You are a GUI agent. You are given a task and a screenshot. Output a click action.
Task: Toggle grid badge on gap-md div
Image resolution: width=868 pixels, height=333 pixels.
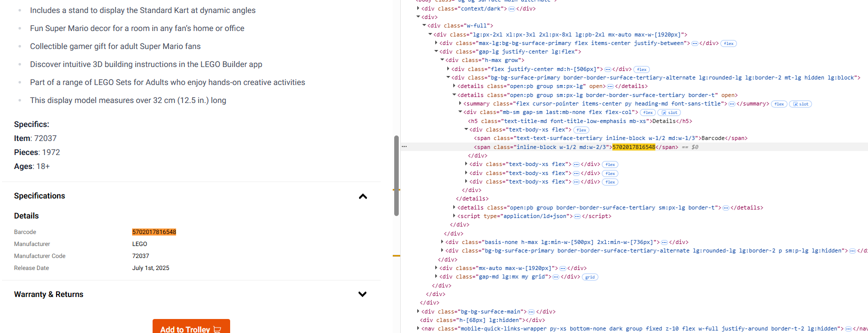coord(590,277)
